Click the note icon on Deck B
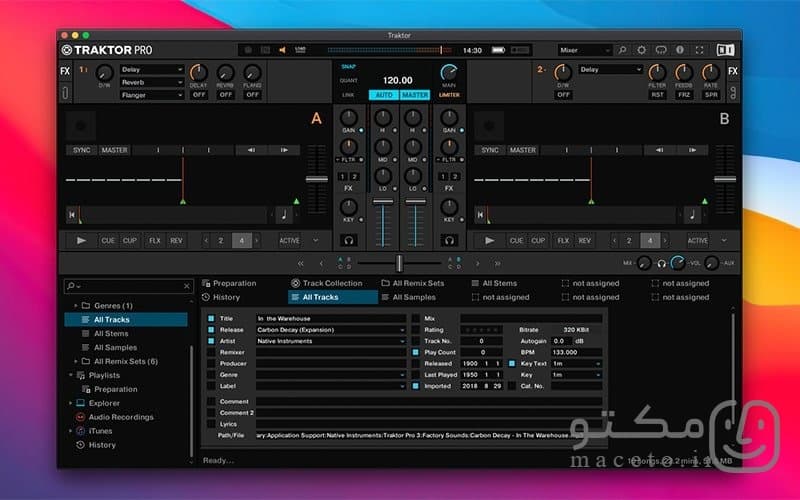Image resolution: width=800 pixels, height=500 pixels. [x=692, y=215]
